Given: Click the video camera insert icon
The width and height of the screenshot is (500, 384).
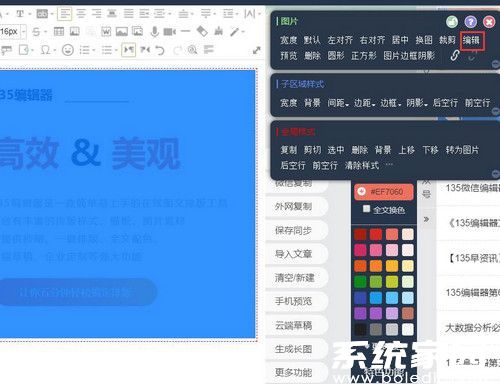Looking at the screenshot, I should tap(169, 32).
